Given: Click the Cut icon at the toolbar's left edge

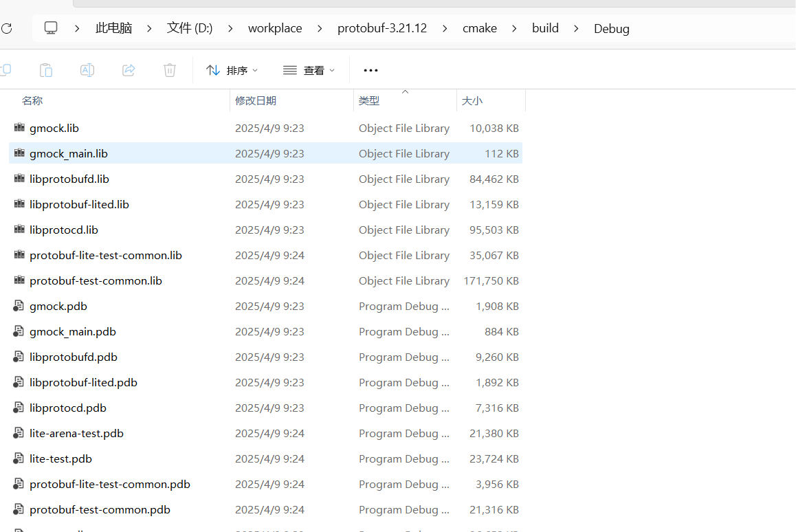Looking at the screenshot, I should tap(7, 69).
